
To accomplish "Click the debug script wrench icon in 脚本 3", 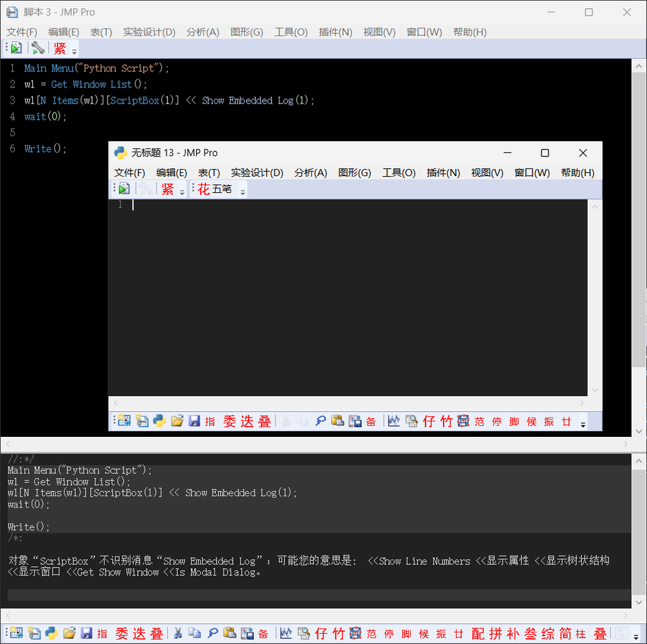I will pyautogui.click(x=38, y=49).
